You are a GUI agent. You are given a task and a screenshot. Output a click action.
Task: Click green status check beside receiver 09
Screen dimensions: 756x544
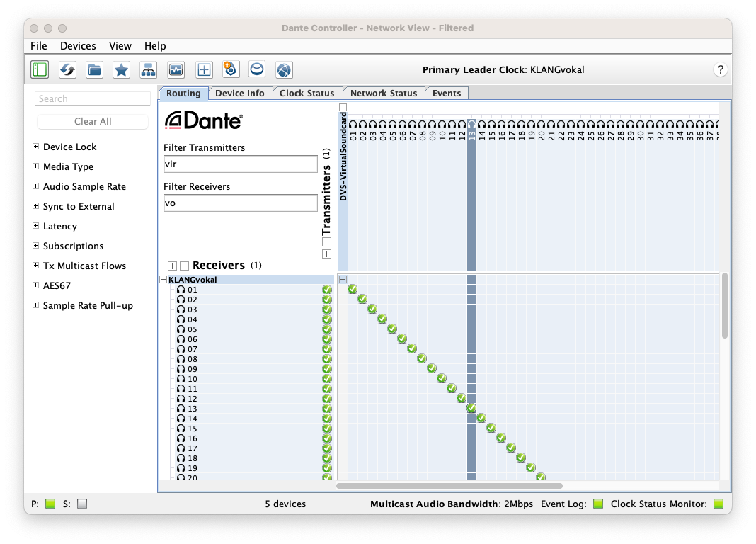point(327,369)
